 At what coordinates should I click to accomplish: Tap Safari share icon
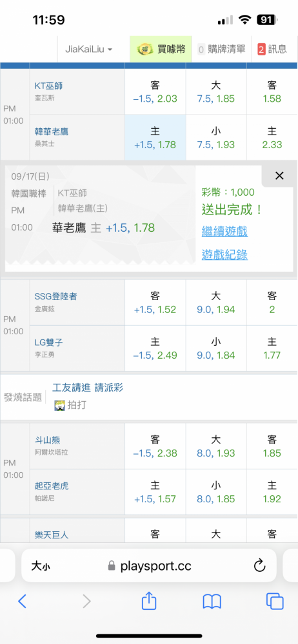click(x=149, y=601)
